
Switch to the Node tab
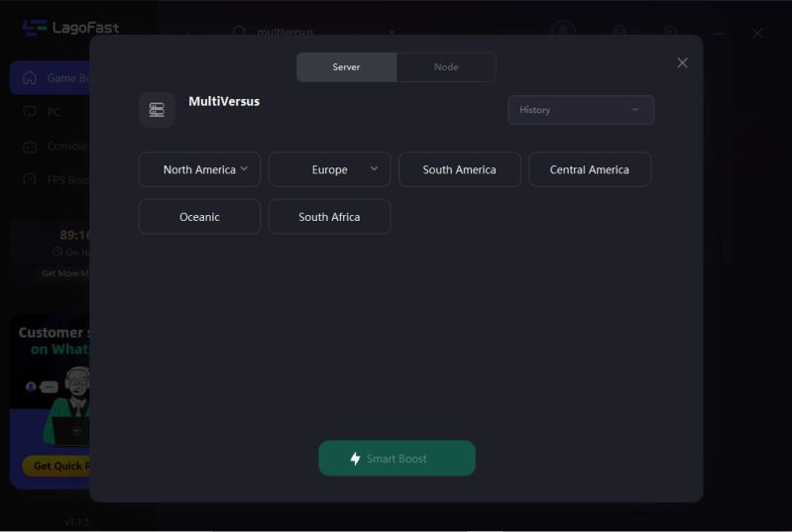[446, 67]
